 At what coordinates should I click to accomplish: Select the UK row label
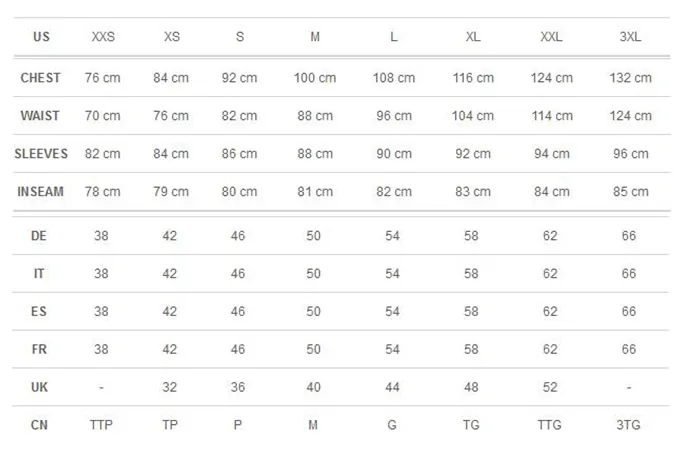pos(39,387)
